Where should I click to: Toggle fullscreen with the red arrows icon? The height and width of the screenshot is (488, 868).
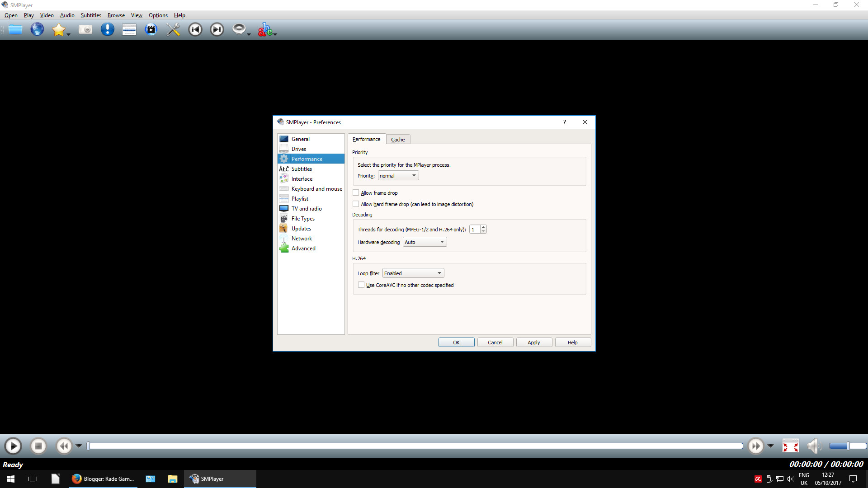[790, 446]
